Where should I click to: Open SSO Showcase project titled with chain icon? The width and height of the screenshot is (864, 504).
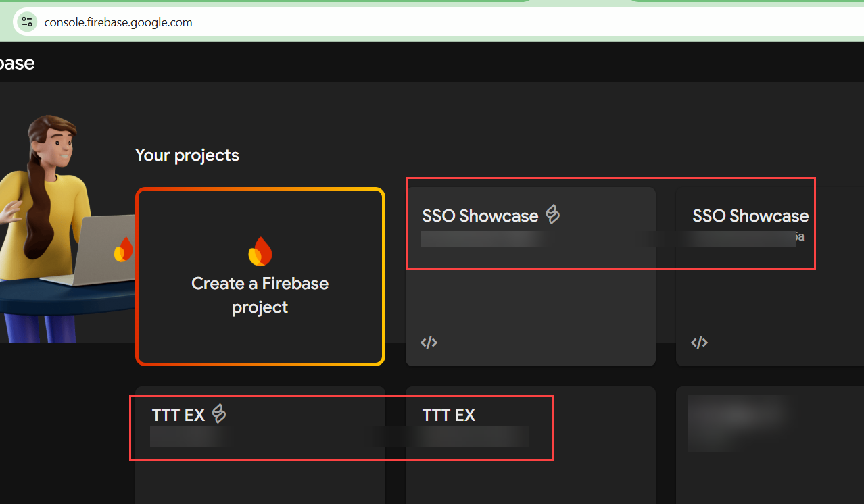531,276
